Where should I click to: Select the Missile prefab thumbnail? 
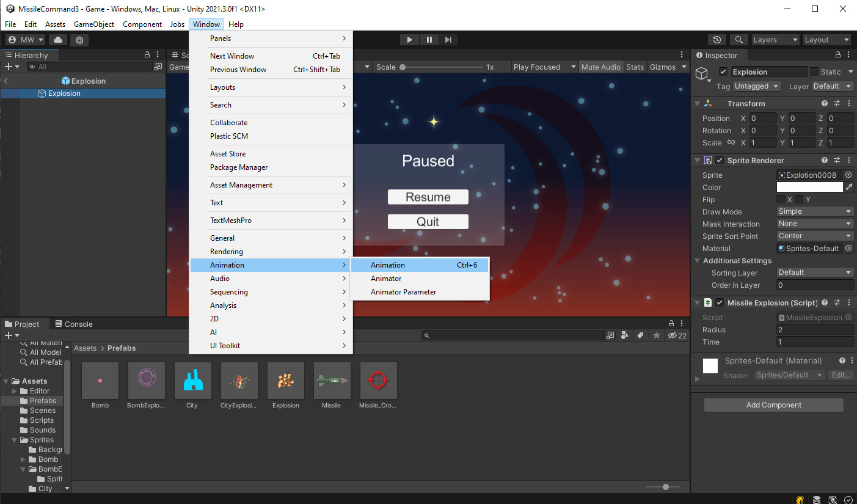point(332,380)
